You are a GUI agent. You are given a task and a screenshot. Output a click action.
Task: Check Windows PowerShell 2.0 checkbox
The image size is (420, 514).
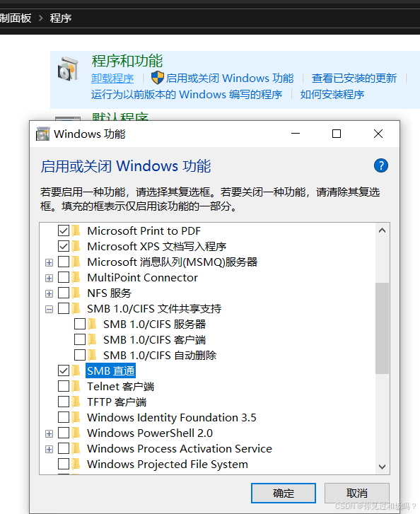point(64,433)
